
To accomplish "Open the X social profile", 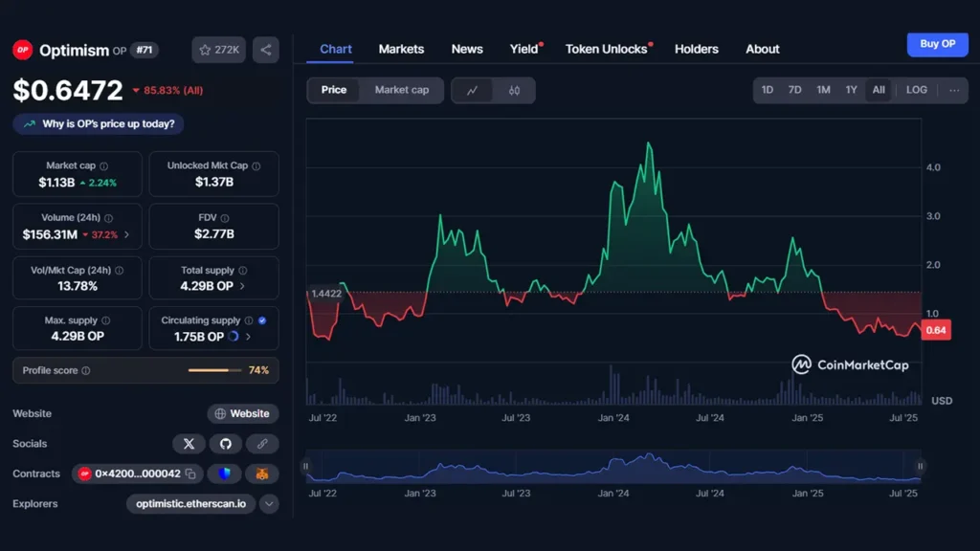I will pyautogui.click(x=189, y=444).
